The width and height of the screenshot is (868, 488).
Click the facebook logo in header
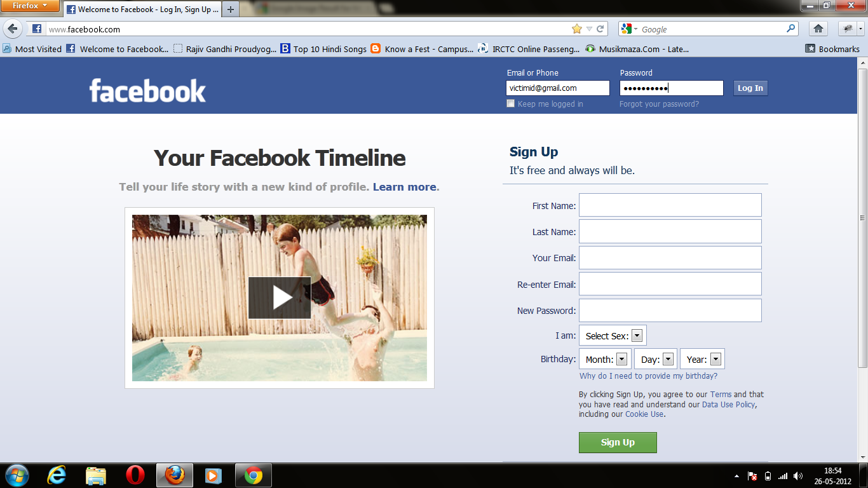coord(147,90)
